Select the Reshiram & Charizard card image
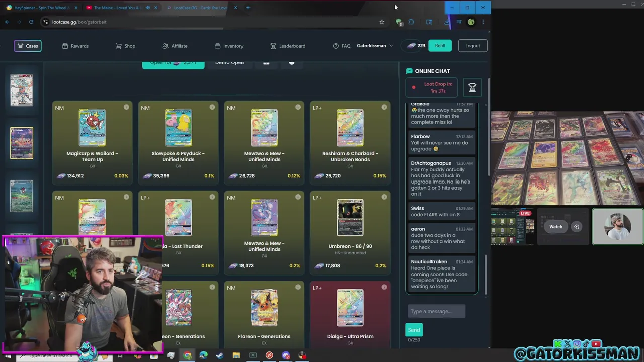 350,128
